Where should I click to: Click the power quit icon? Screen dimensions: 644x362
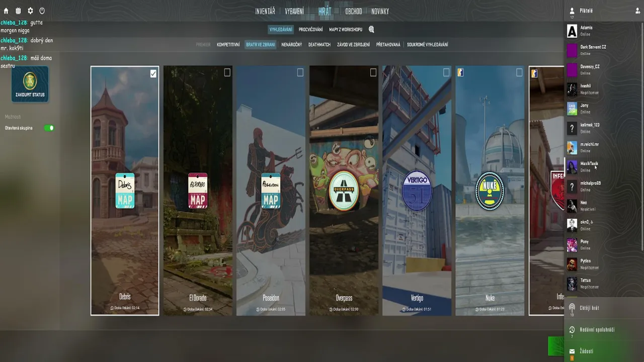(x=42, y=11)
